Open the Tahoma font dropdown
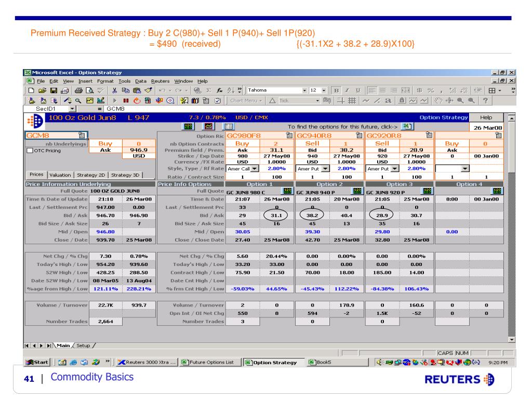This screenshot has height=399, width=532. (x=304, y=90)
